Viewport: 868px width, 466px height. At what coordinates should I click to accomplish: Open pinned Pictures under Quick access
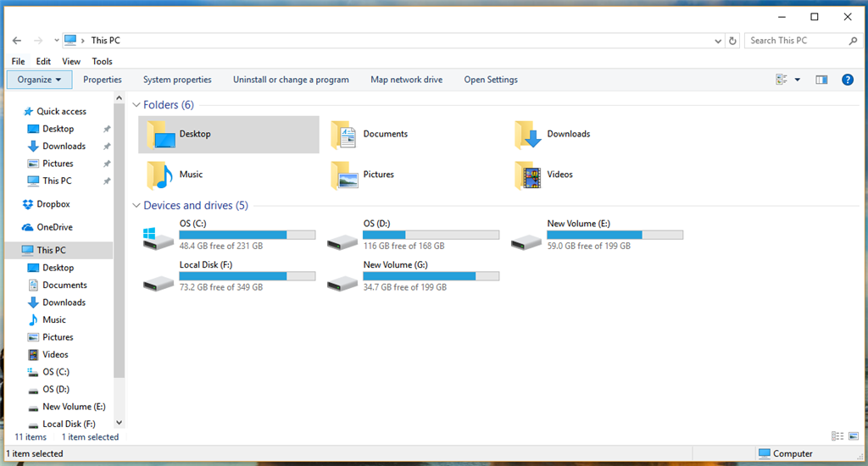tap(58, 164)
